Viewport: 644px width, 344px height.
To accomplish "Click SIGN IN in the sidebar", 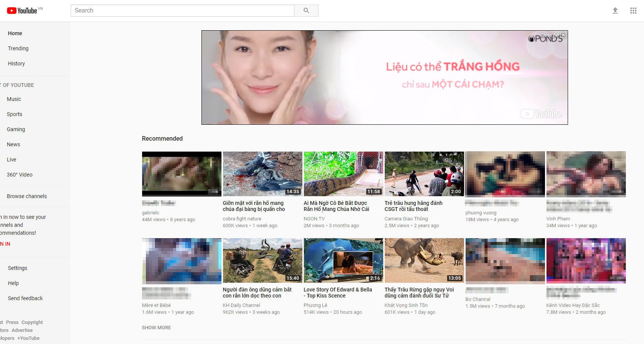I will click(x=5, y=244).
